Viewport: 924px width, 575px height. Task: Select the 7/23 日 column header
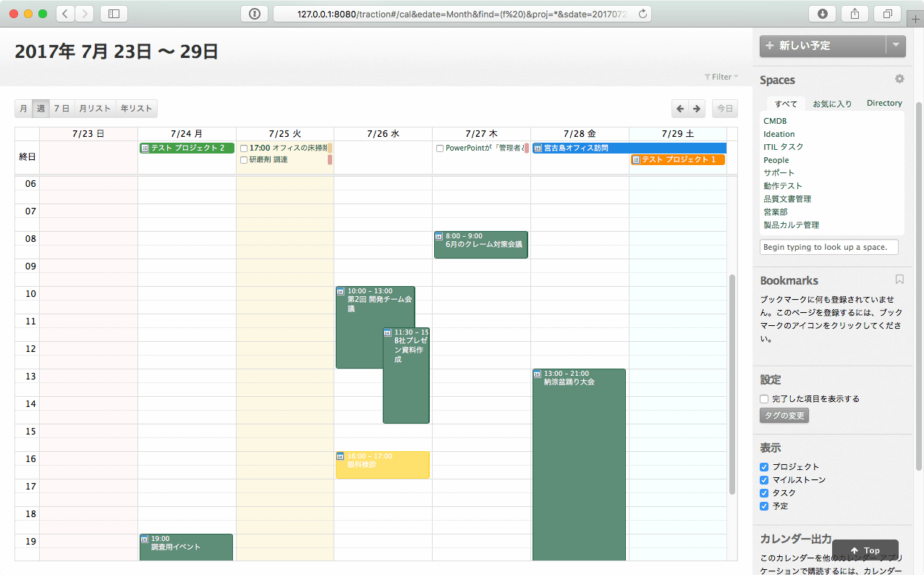[88, 134]
